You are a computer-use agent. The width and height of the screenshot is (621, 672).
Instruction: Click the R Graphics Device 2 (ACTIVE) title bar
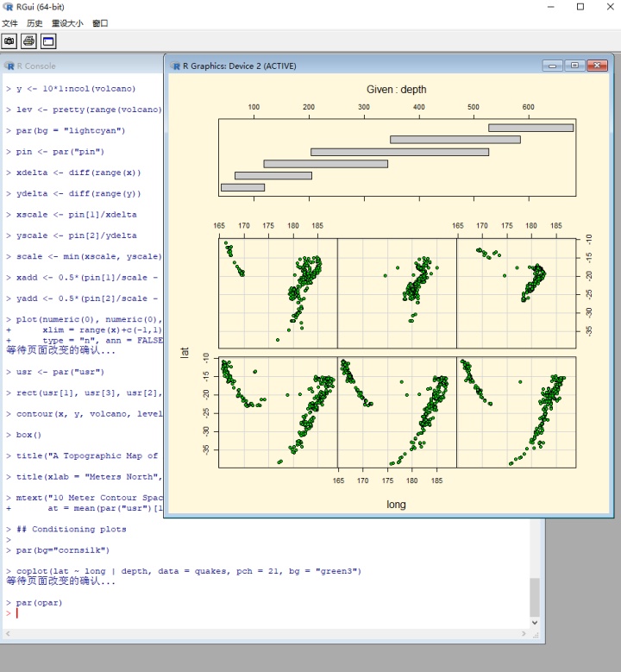point(355,66)
